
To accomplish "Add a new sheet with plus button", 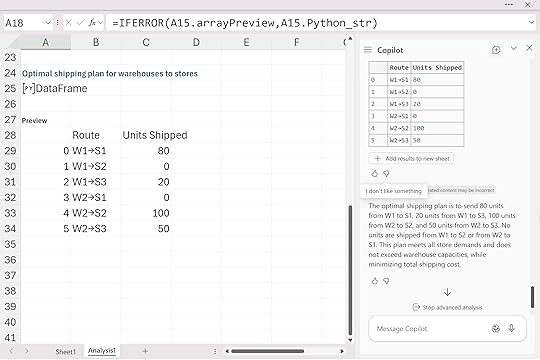I will tap(145, 351).
